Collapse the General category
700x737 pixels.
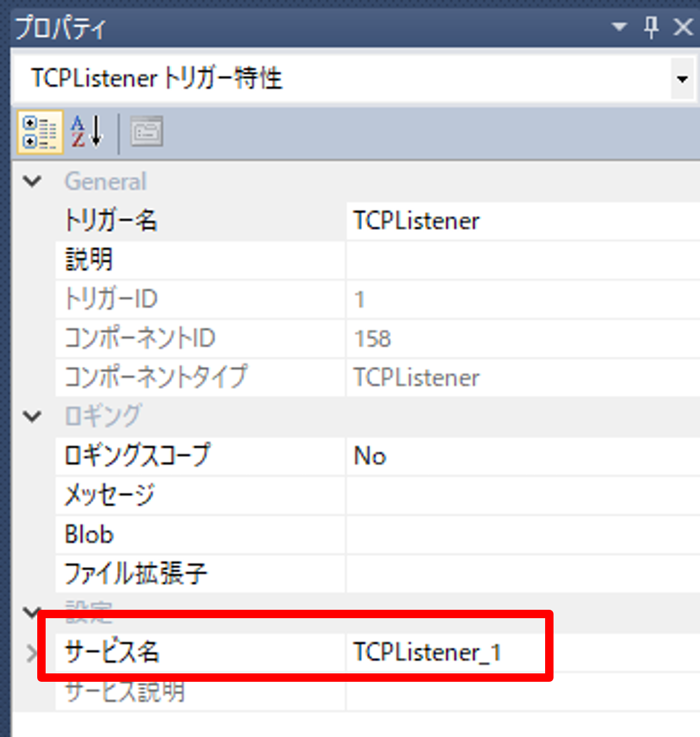[x=32, y=181]
